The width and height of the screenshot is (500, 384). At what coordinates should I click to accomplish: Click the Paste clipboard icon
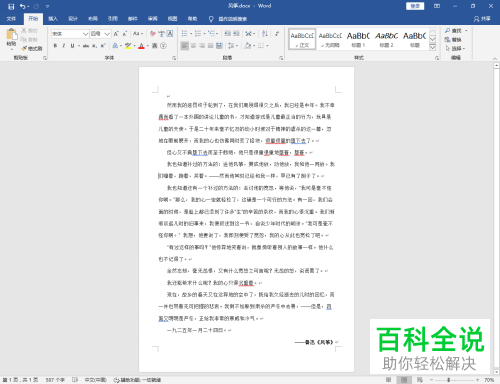click(11, 35)
